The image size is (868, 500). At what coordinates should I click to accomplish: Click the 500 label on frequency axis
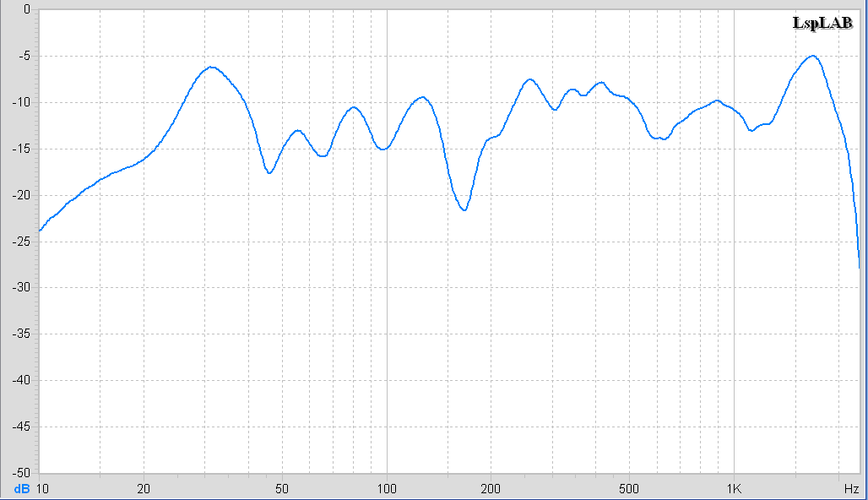pos(629,489)
